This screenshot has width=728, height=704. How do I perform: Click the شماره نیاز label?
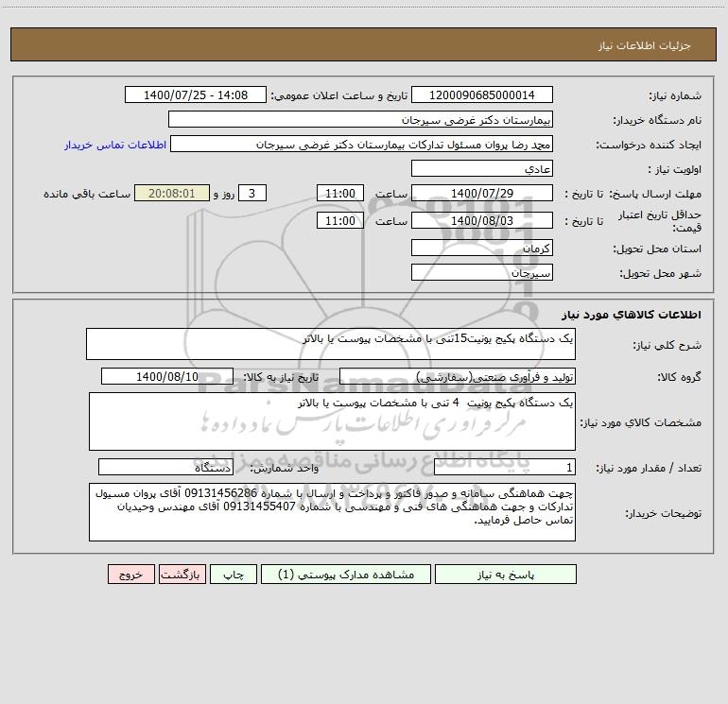pyautogui.click(x=675, y=95)
